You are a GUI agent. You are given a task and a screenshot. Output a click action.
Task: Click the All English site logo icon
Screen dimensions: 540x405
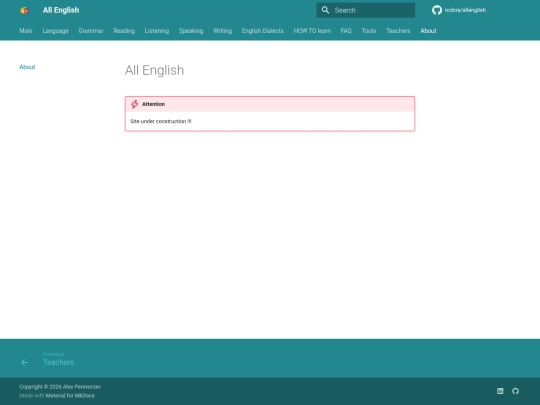(24, 10)
